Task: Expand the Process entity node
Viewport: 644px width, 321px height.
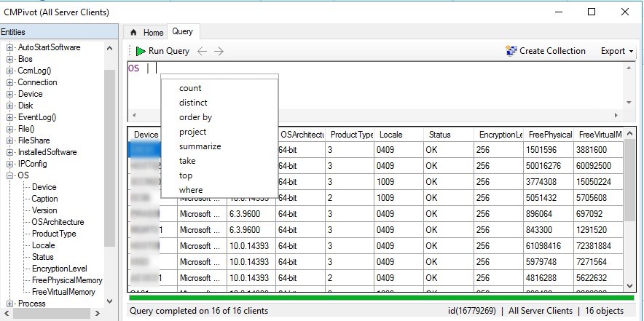Action: pos(10,304)
